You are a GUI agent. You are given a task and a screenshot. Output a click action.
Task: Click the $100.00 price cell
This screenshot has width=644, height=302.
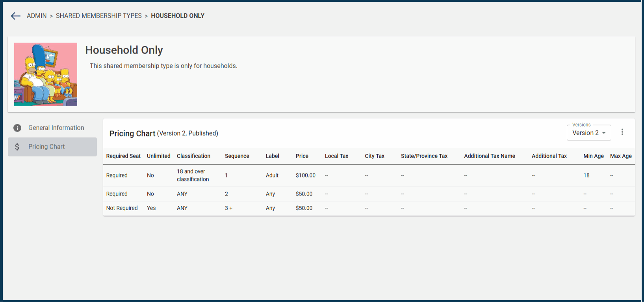tap(305, 175)
